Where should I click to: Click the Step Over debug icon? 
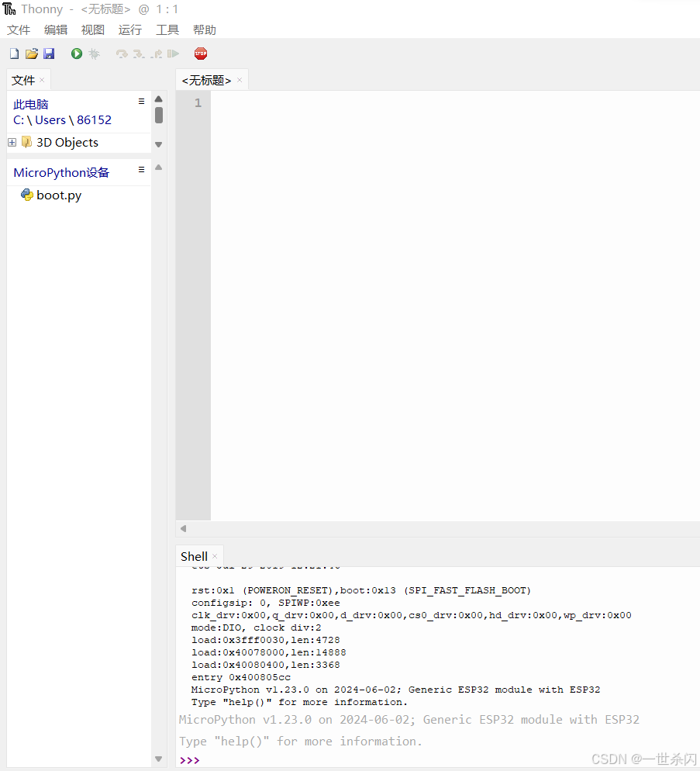122,53
